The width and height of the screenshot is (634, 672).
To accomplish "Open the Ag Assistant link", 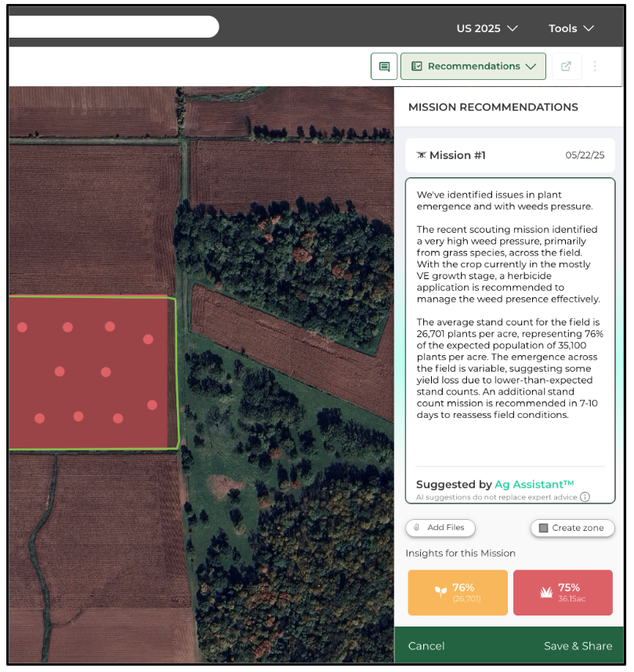I will [534, 485].
